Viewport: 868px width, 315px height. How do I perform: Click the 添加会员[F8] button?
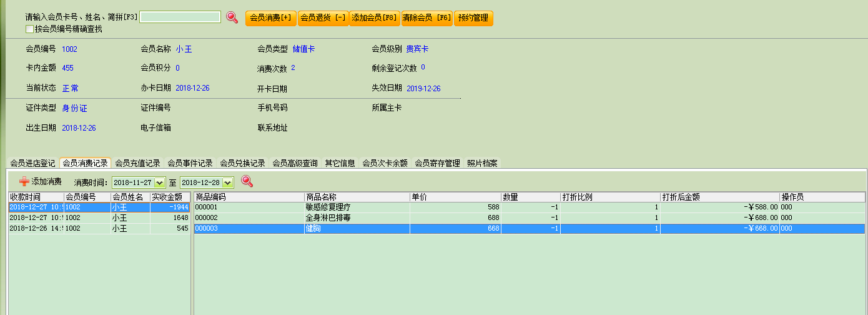pyautogui.click(x=375, y=18)
